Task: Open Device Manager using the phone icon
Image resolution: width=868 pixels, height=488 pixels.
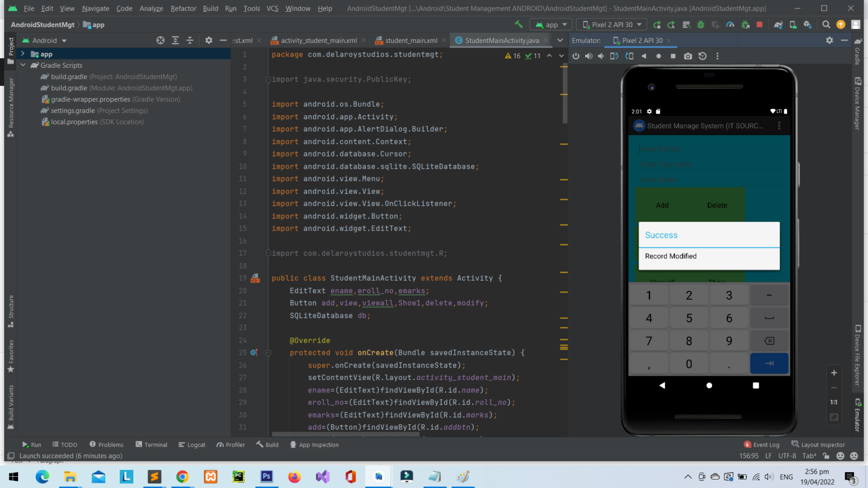Action: pos(793,24)
